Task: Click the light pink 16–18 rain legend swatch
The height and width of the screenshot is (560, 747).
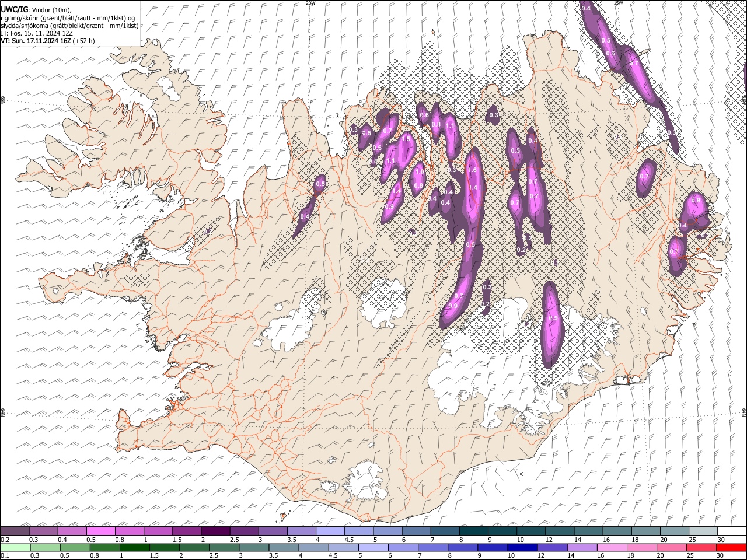Action: pos(612,547)
